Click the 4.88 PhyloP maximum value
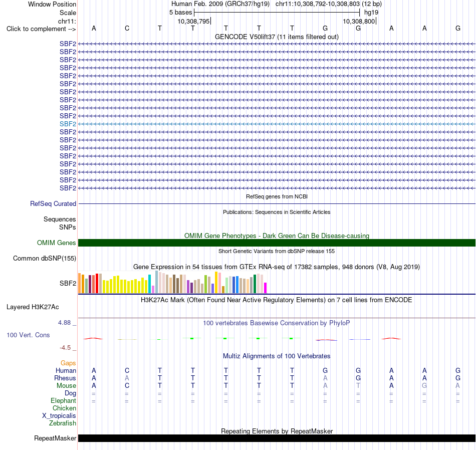 (64, 323)
